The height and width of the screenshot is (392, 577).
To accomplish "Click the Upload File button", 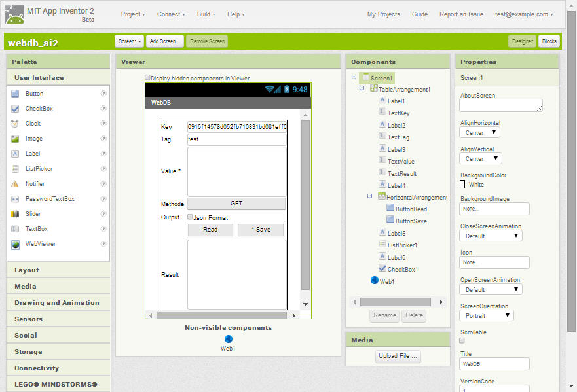I will click(398, 356).
